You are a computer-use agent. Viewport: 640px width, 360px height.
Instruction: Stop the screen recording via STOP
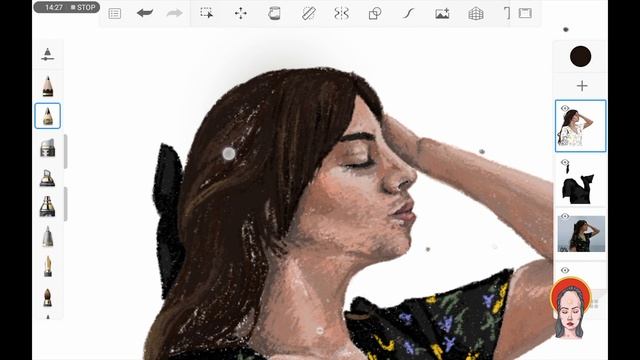83,7
